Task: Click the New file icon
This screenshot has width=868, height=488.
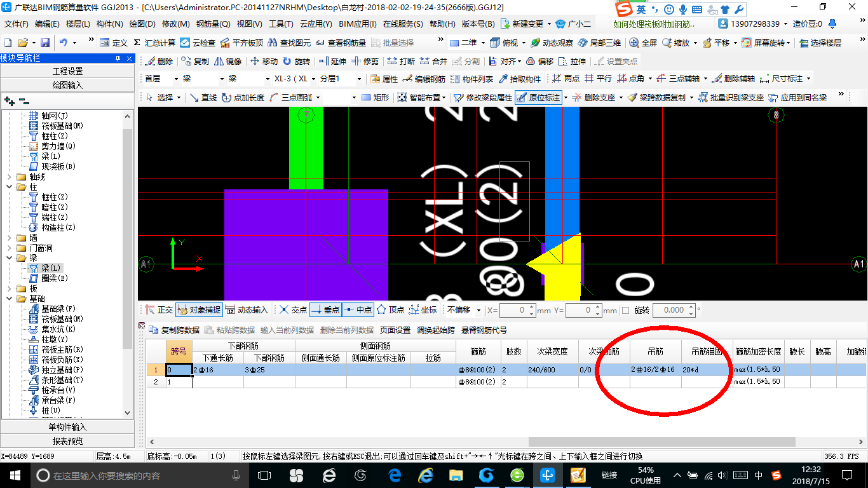Action: point(8,43)
